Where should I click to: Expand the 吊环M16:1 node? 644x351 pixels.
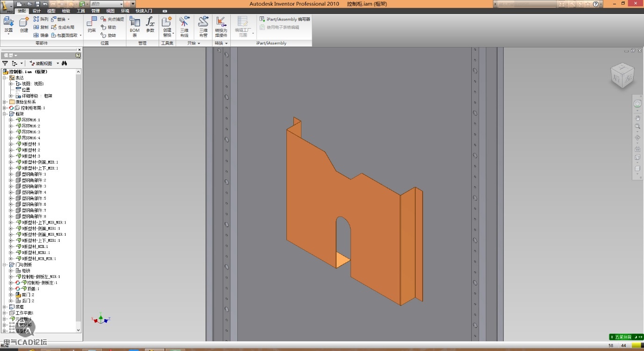pyautogui.click(x=11, y=120)
